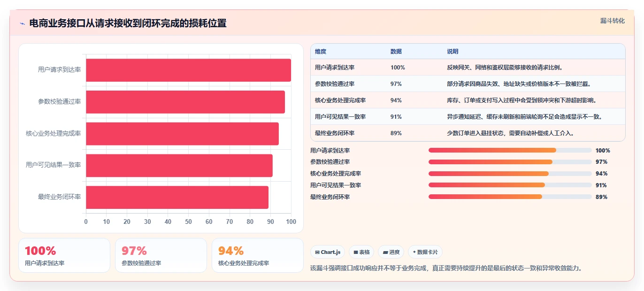Select the 进度 chip
This screenshot has height=291, width=644.
click(x=391, y=252)
